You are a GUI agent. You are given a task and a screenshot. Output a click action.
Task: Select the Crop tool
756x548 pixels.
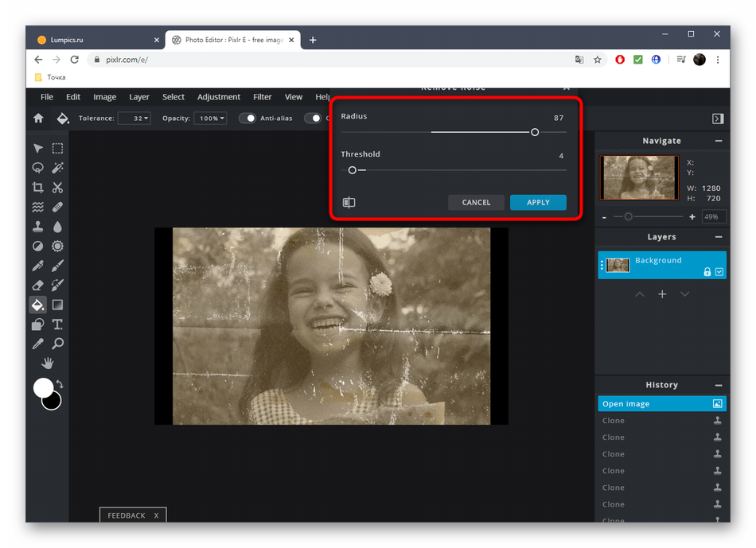point(37,188)
